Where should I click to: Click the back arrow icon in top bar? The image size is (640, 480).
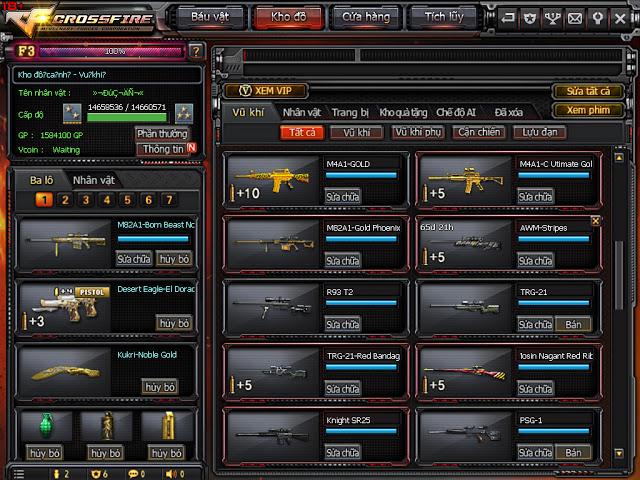coord(508,18)
